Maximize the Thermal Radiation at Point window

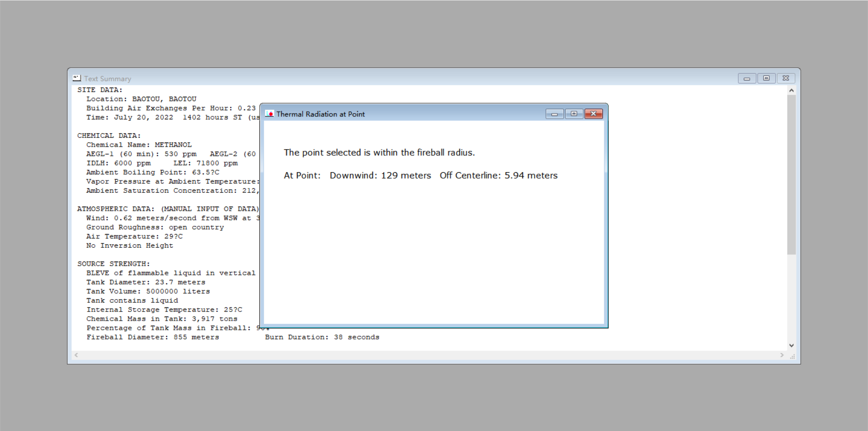coord(574,114)
